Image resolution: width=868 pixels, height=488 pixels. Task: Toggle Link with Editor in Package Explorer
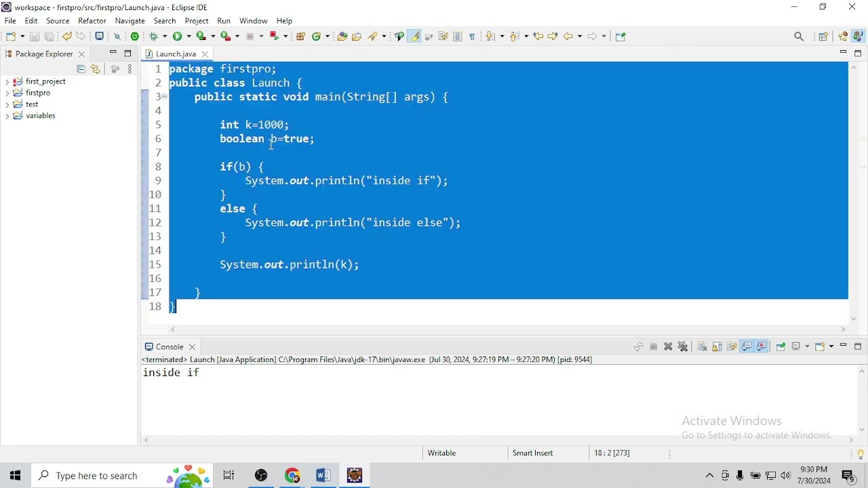click(96, 69)
